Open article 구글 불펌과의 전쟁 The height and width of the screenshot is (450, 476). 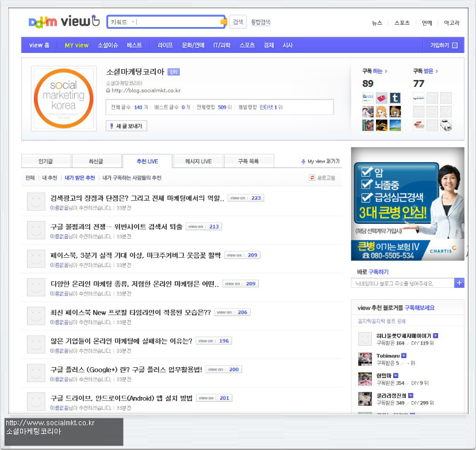coord(116,227)
